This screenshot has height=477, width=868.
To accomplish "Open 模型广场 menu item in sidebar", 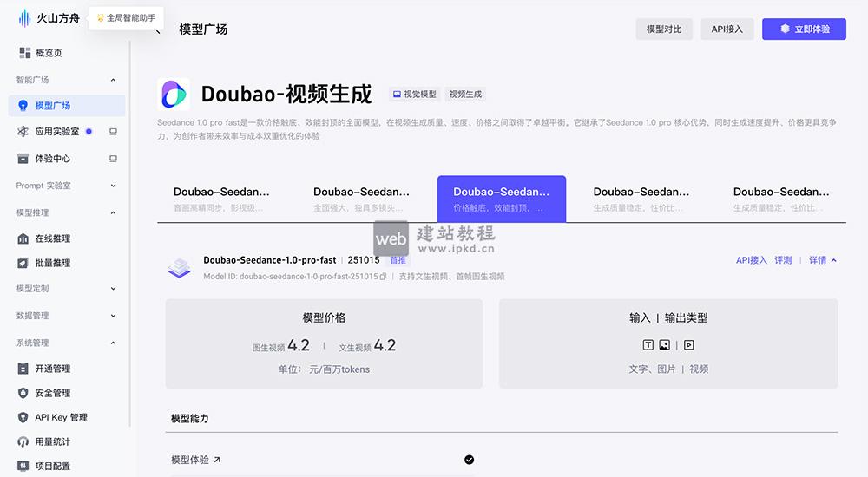I will point(67,105).
